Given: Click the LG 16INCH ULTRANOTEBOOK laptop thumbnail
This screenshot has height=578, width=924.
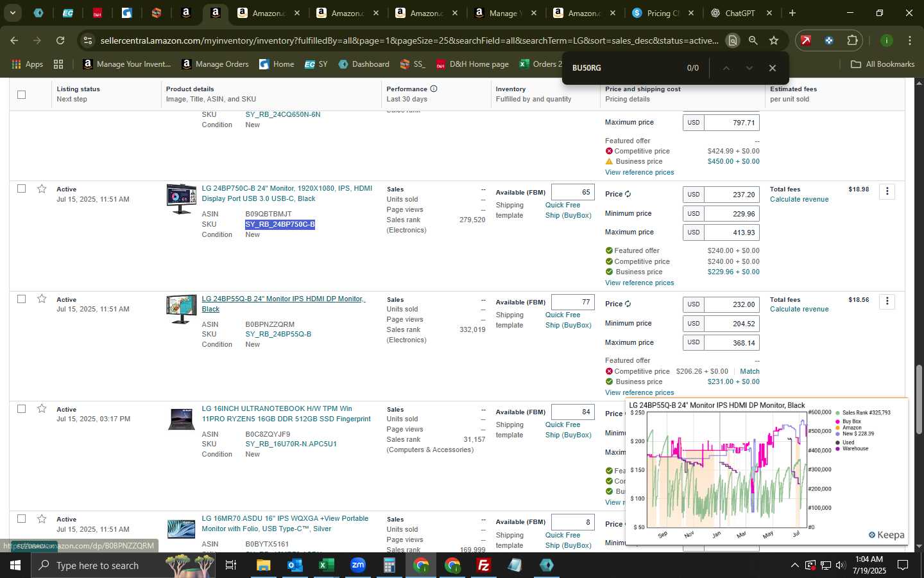Looking at the screenshot, I should click(x=182, y=419).
